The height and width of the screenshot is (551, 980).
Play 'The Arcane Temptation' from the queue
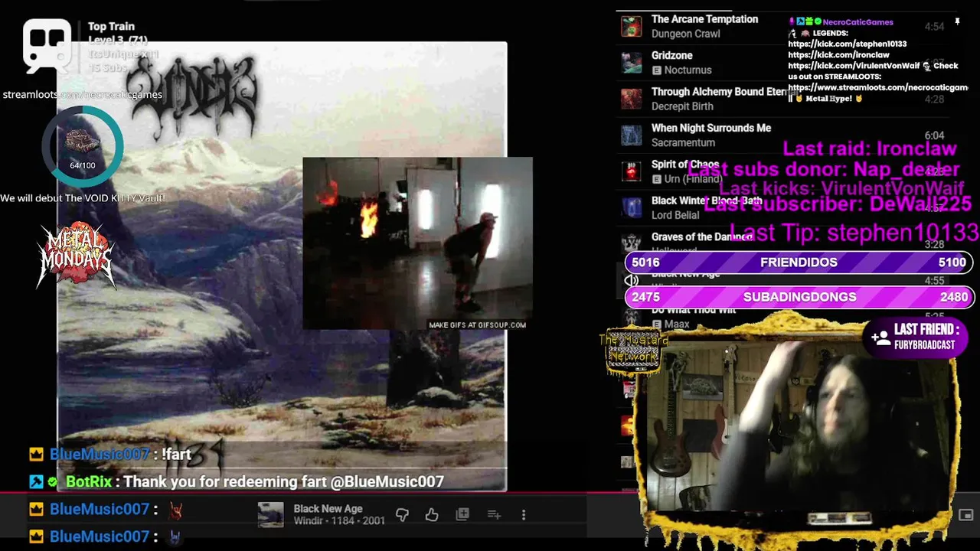coord(704,19)
